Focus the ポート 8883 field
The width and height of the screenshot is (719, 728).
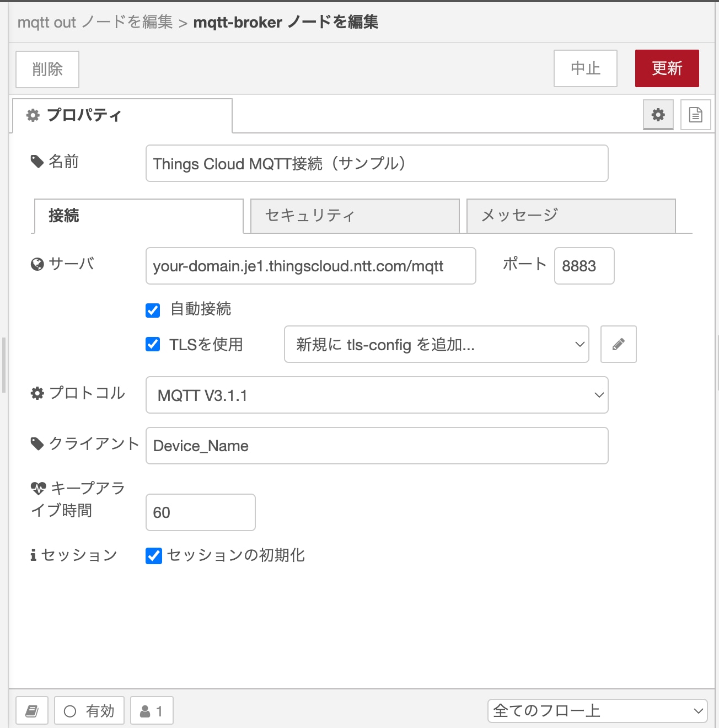[x=584, y=266]
